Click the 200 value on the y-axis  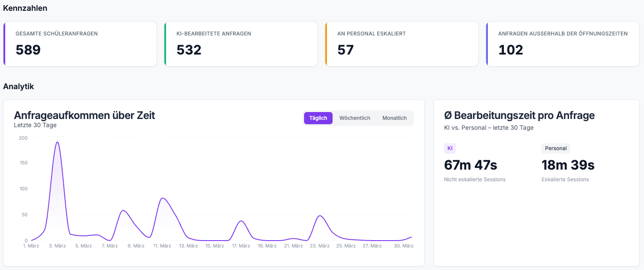24,138
